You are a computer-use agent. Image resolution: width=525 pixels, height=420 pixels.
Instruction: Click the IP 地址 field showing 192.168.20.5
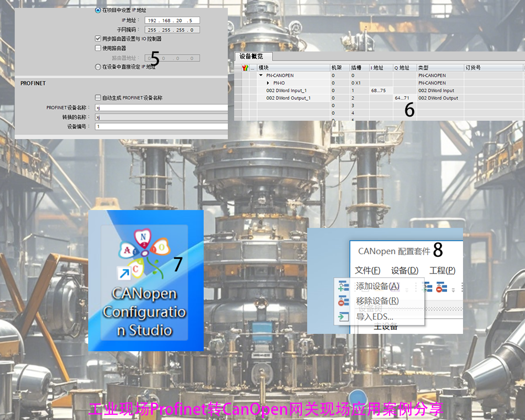point(172,20)
